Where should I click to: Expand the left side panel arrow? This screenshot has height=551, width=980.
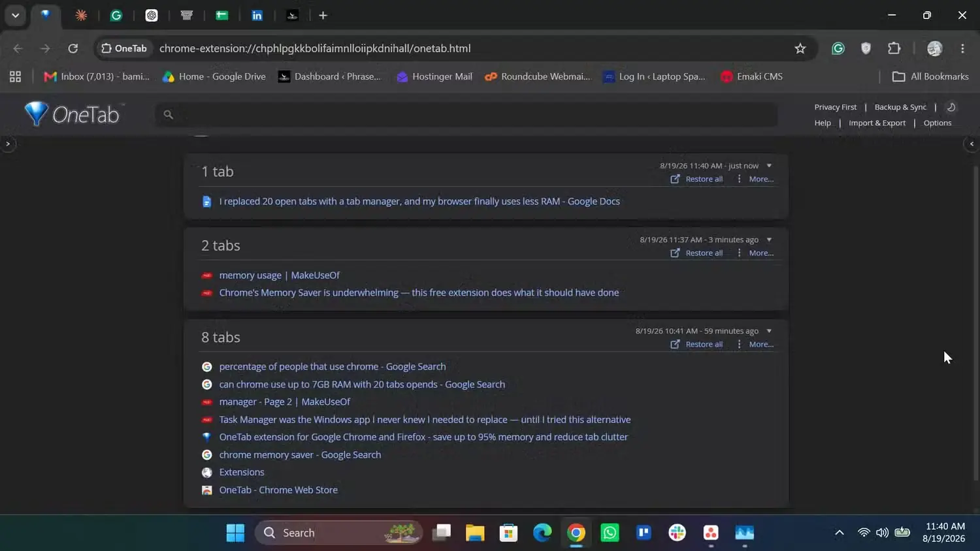[8, 144]
